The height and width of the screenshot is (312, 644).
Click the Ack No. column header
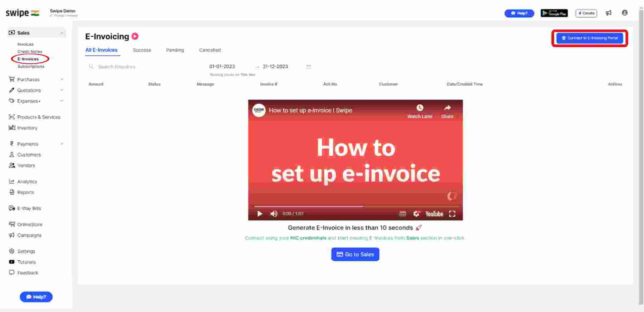pos(330,84)
